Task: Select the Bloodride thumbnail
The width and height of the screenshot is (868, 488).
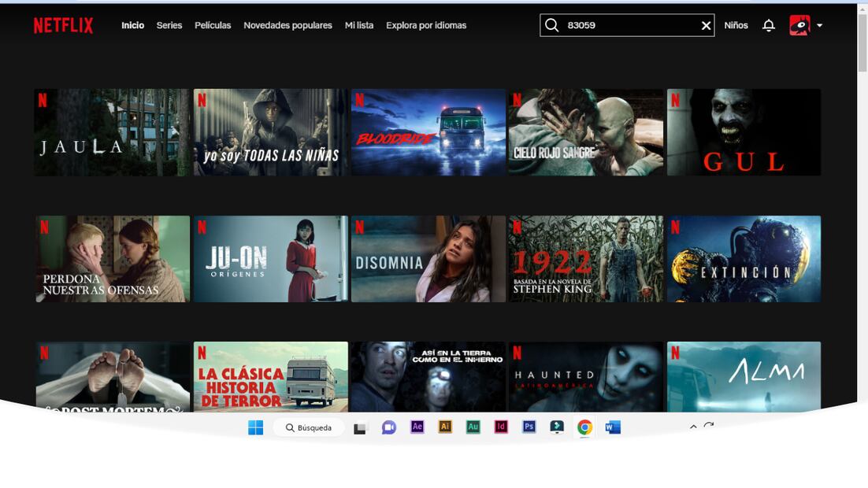Action: (428, 132)
